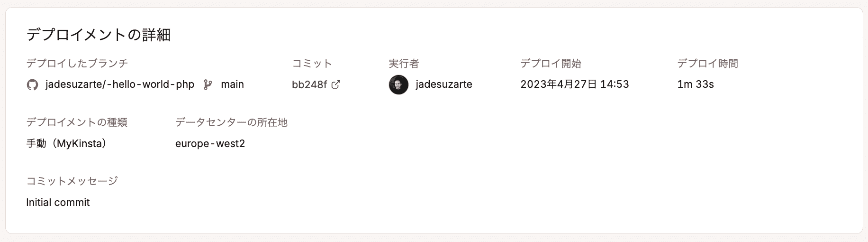Click the deploy duration 1m 33s
Image resolution: width=868 pixels, height=242 pixels.
[695, 84]
